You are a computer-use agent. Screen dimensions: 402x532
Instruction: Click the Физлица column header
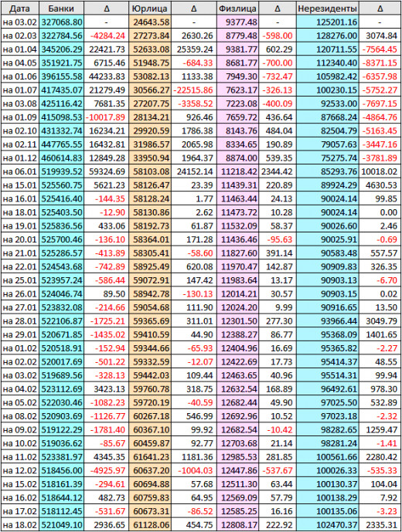click(x=237, y=8)
